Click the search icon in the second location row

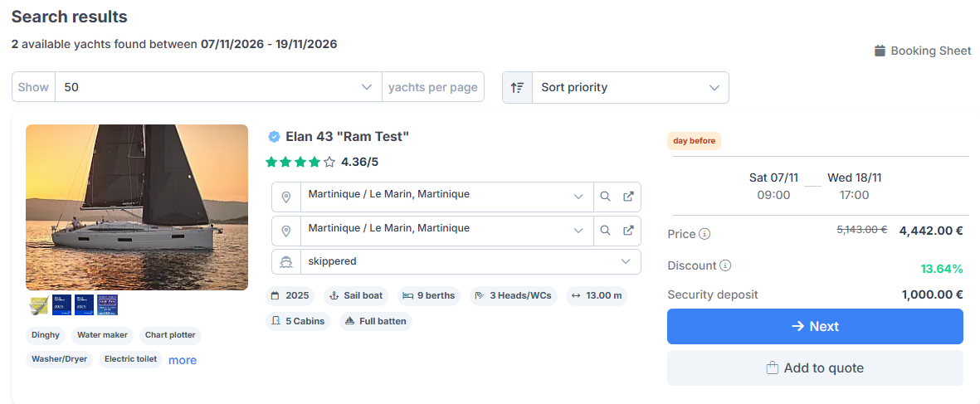tap(605, 231)
